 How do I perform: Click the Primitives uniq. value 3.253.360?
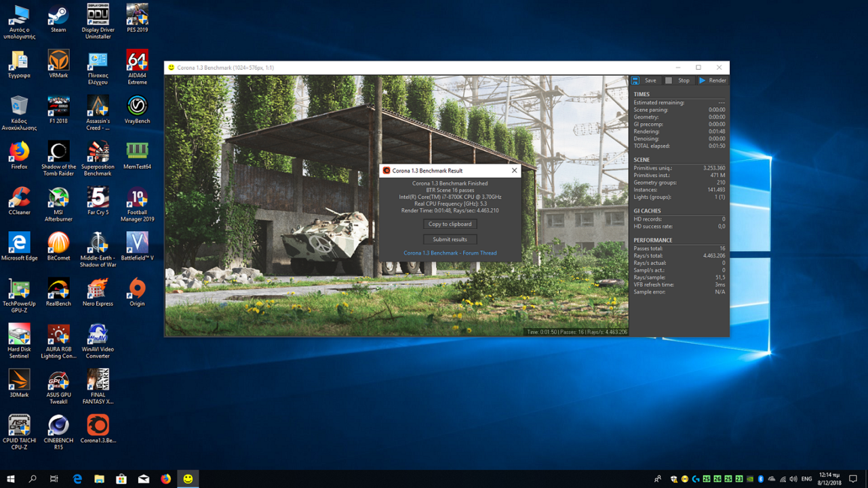coord(714,168)
